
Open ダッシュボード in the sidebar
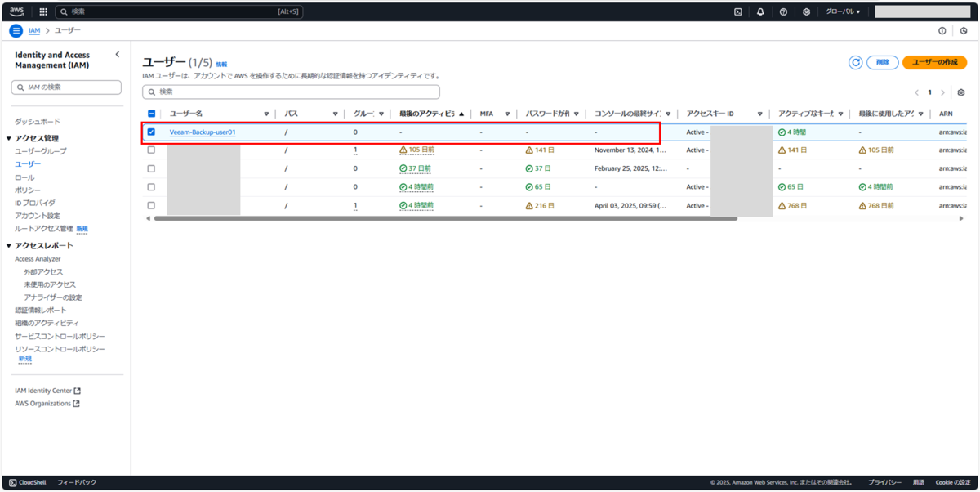click(38, 121)
